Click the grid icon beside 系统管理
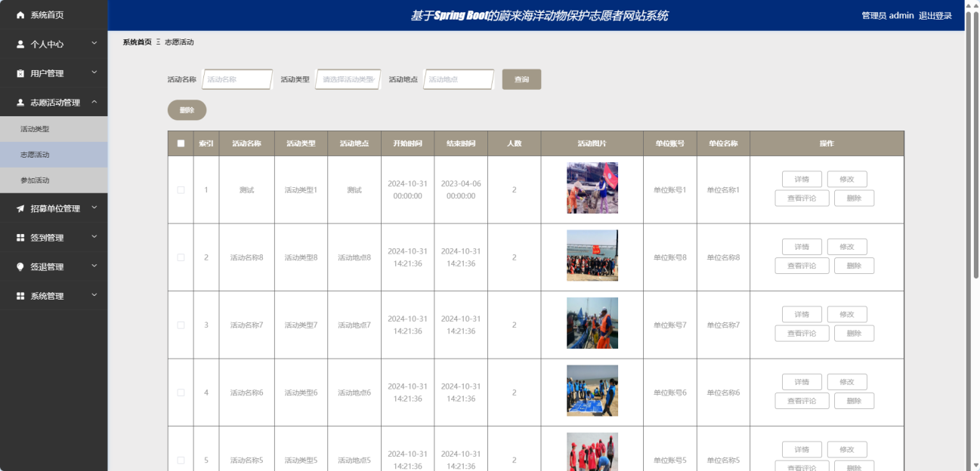This screenshot has height=471, width=980. [x=20, y=296]
